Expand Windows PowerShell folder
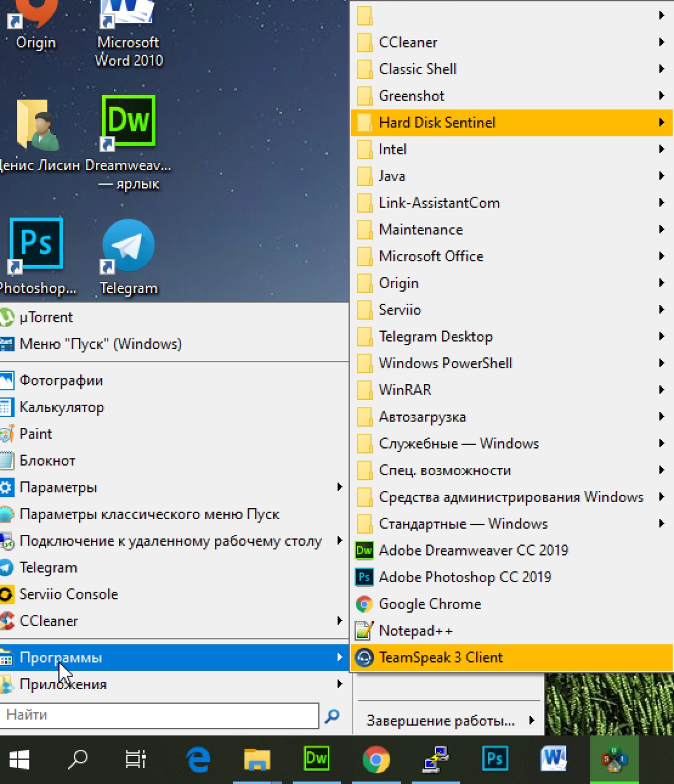Viewport: 674px width, 784px height. (x=512, y=363)
